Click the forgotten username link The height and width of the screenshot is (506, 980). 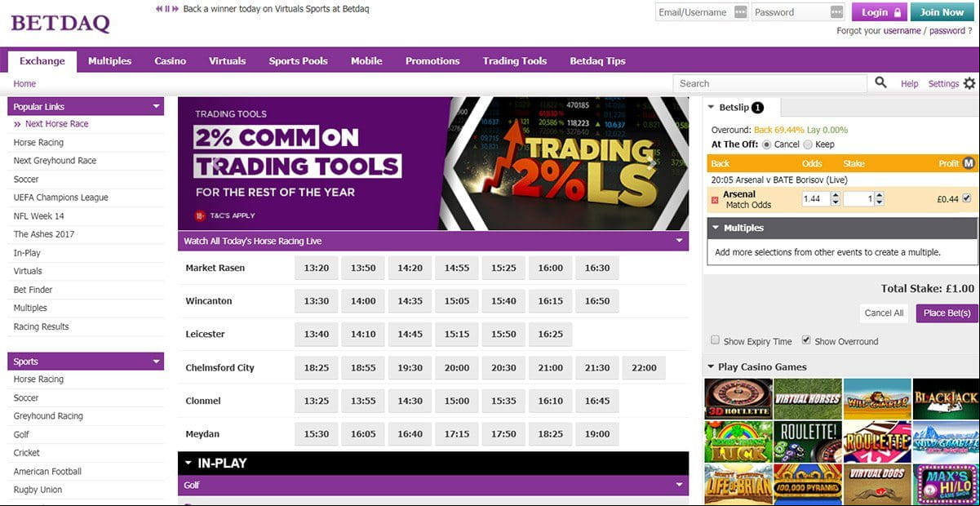point(902,31)
